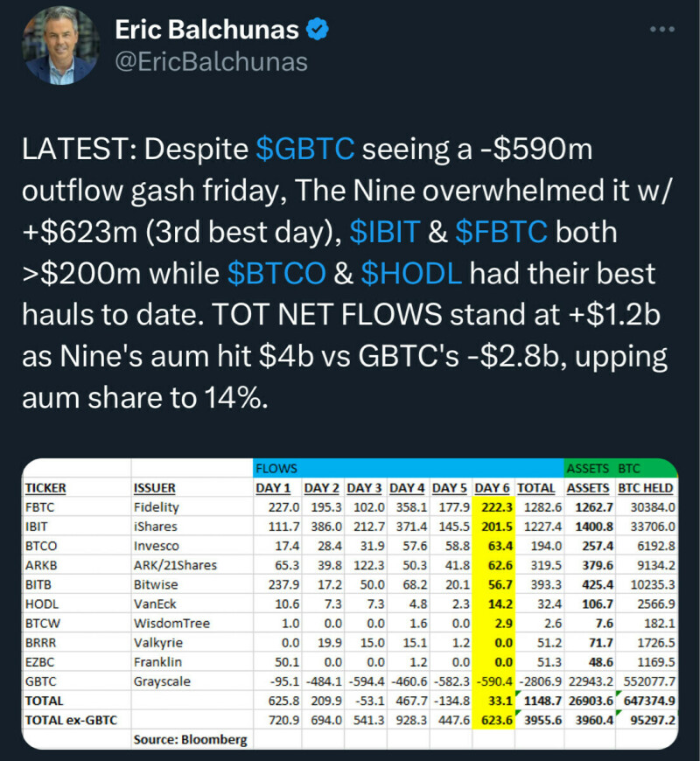The image size is (700, 761).
Task: Click the $GBTC cashtag
Action: 304,149
